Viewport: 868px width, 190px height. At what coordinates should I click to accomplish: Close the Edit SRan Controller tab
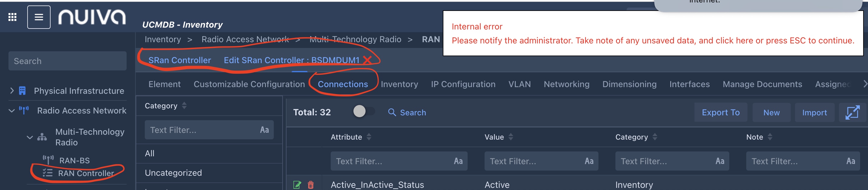367,60
